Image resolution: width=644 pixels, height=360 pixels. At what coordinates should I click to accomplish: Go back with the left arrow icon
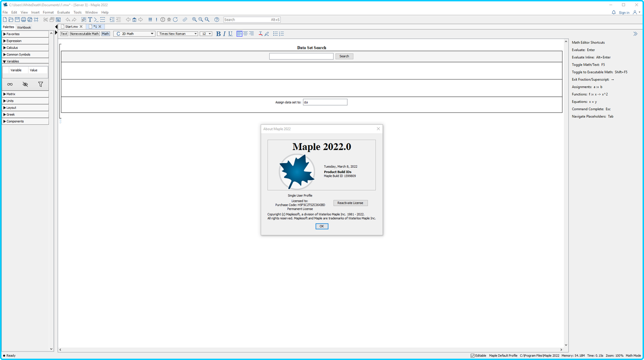pyautogui.click(x=128, y=20)
